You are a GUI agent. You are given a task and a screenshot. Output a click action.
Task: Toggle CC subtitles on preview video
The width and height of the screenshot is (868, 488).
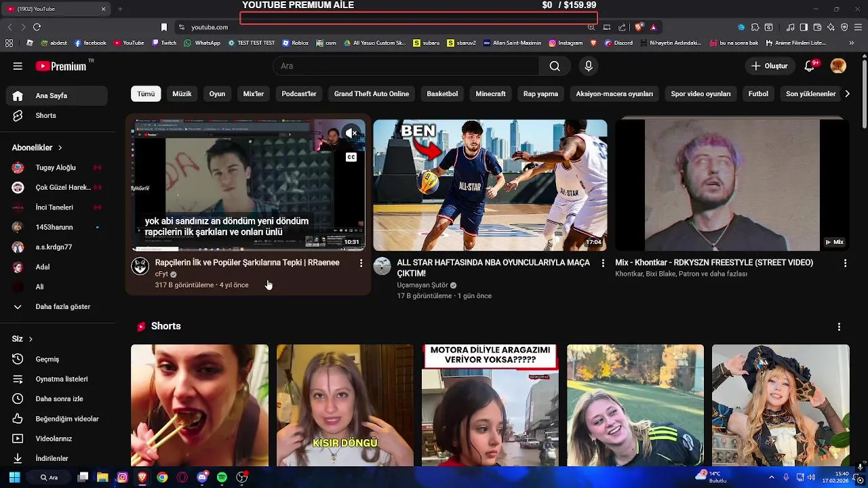(x=351, y=157)
